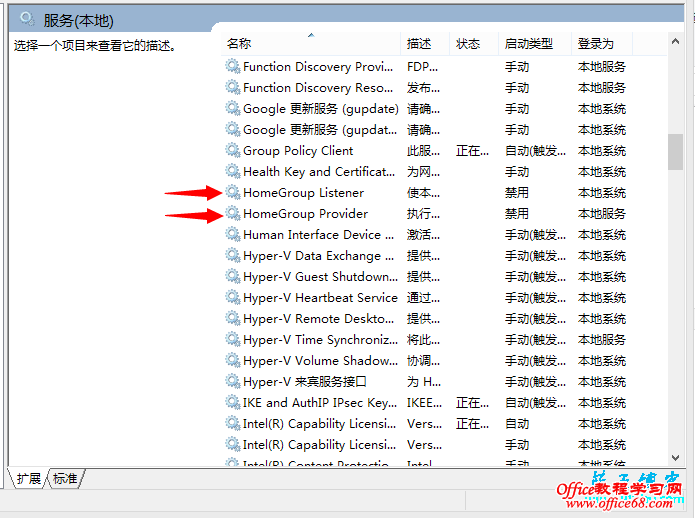Image resolution: width=695 pixels, height=518 pixels.
Task: Click 本地服务 login of HomeGroup Provider
Action: click(x=601, y=214)
